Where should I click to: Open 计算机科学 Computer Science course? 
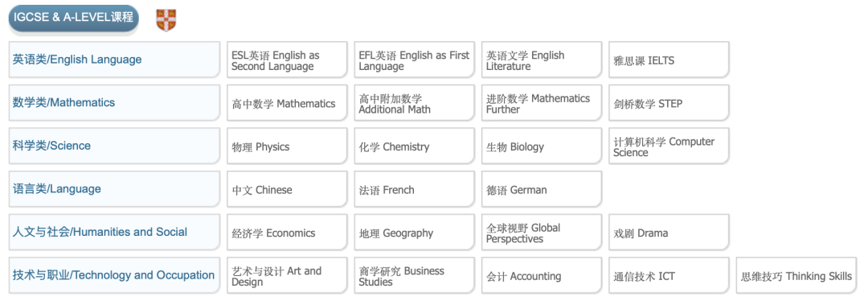[x=669, y=146]
